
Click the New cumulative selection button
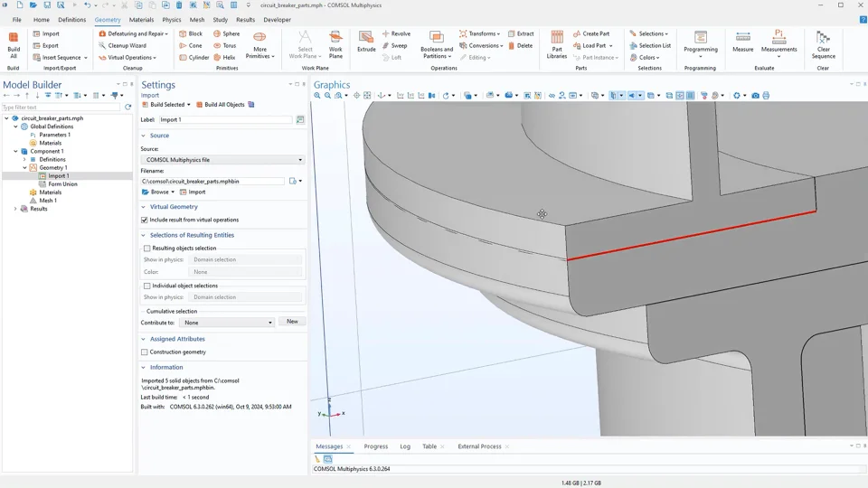tap(292, 322)
